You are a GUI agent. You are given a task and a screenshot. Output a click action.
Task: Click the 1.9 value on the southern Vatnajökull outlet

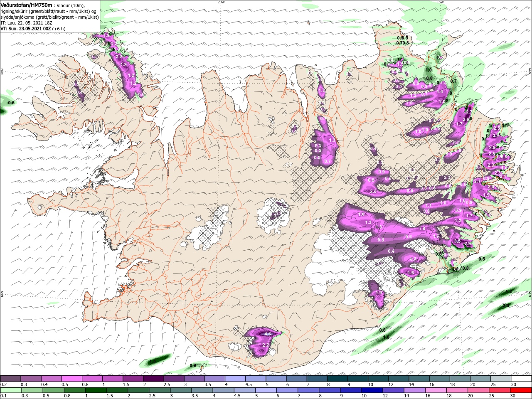(379, 293)
